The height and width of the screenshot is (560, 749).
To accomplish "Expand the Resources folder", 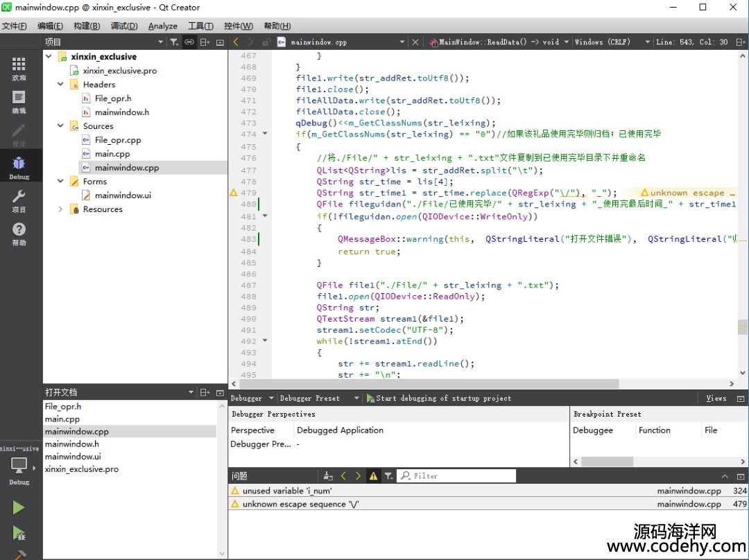I will point(60,209).
